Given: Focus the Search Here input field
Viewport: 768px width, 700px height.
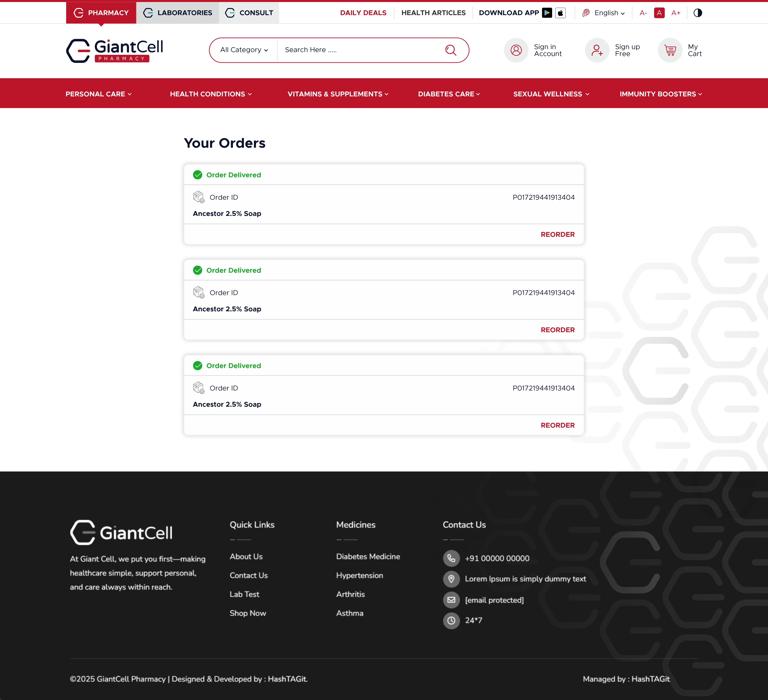Looking at the screenshot, I should [x=358, y=50].
